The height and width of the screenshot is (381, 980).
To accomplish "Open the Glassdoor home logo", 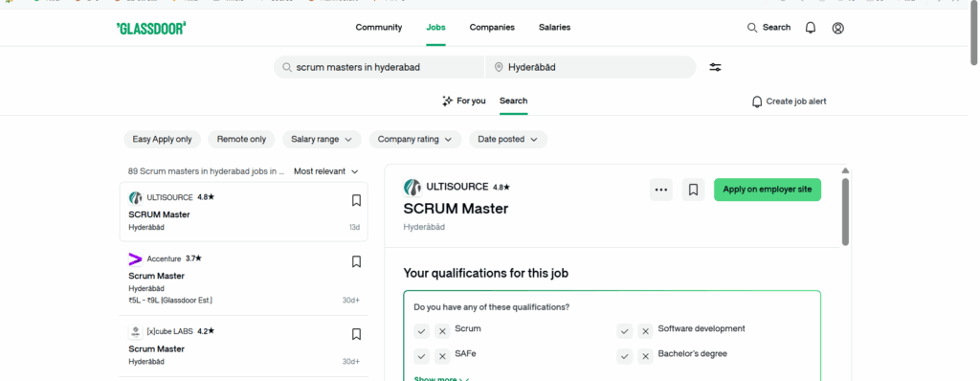I will tap(151, 28).
